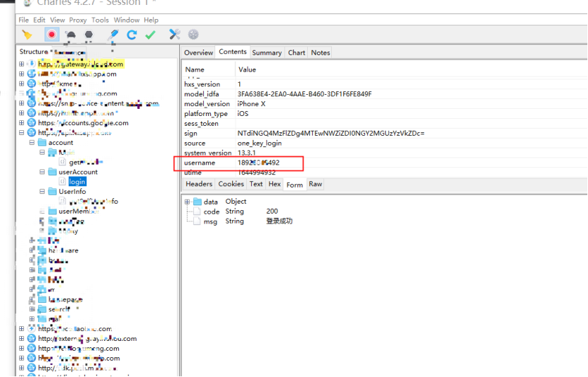Click the green checkmark Validate icon
588x377 pixels.
tap(150, 35)
